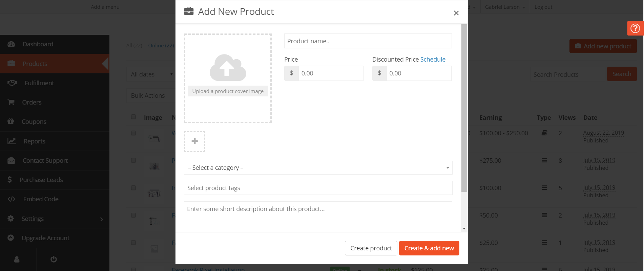Click the cloud upload cover image icon
644x271 pixels.
coord(228,68)
